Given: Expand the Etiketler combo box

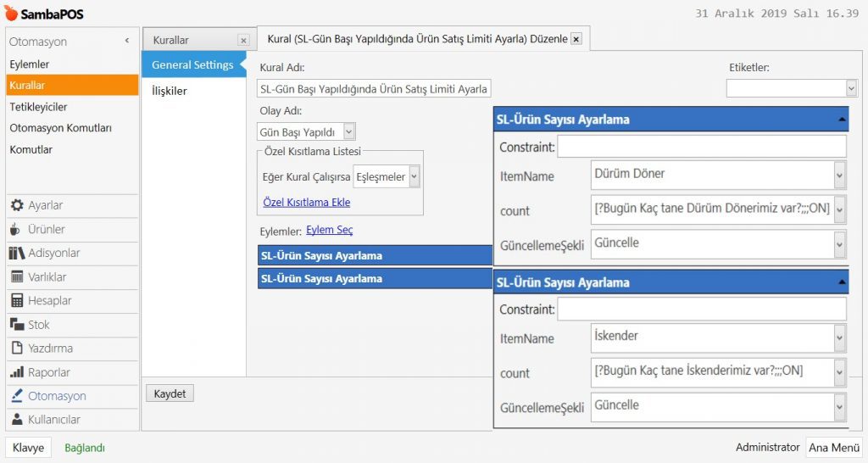Looking at the screenshot, I should pos(851,88).
